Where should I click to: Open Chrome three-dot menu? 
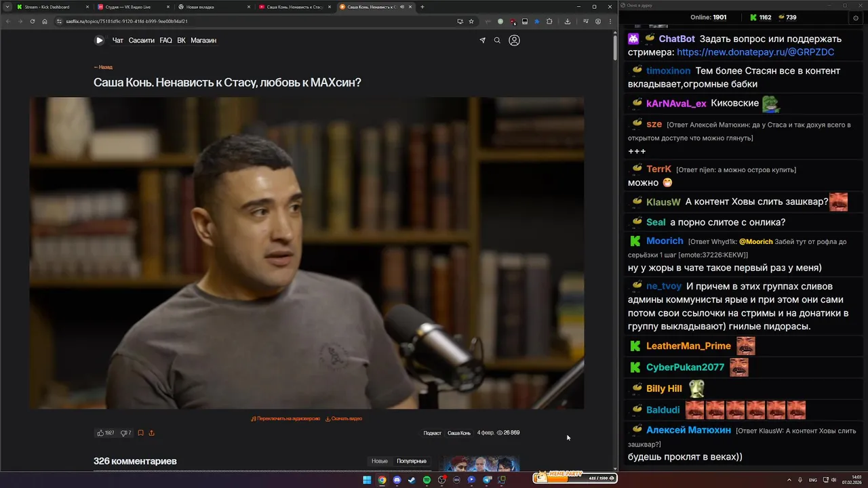[x=609, y=21]
